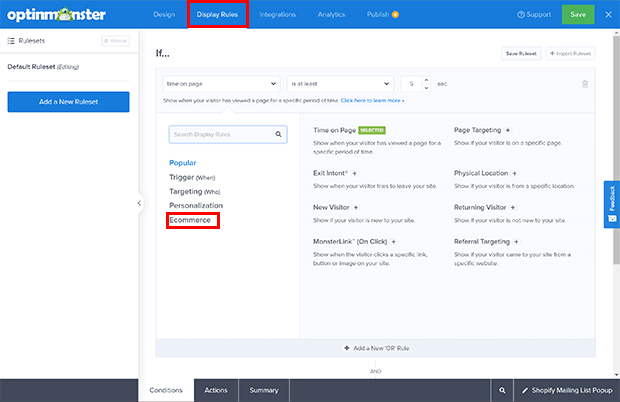The height and width of the screenshot is (402, 620).
Task: Add the Referral Targeting plus icon
Action: tap(516, 242)
